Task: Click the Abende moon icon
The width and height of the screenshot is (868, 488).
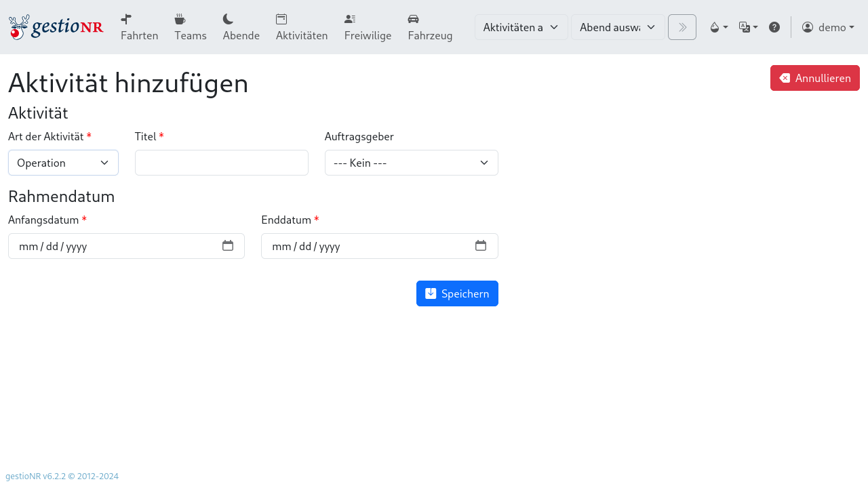Action: pyautogui.click(x=228, y=19)
